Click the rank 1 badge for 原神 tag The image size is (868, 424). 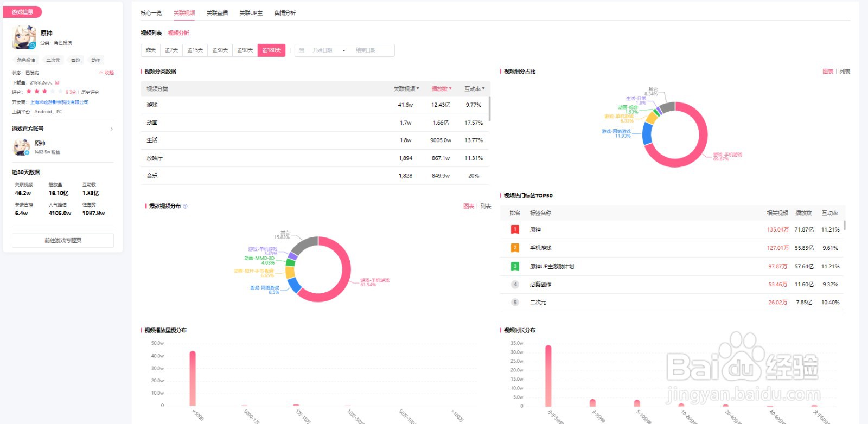[x=515, y=229]
